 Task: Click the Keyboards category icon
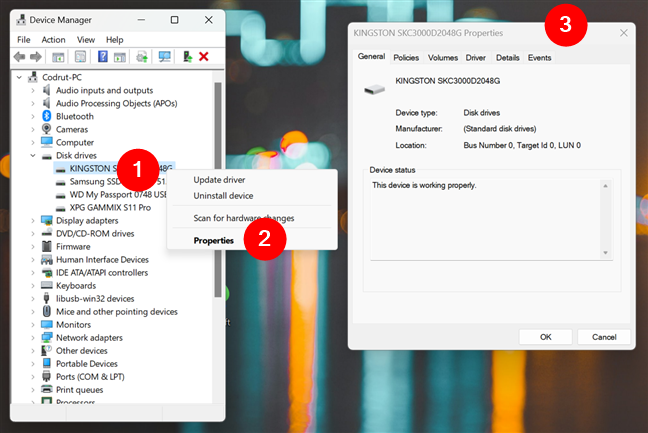point(47,285)
